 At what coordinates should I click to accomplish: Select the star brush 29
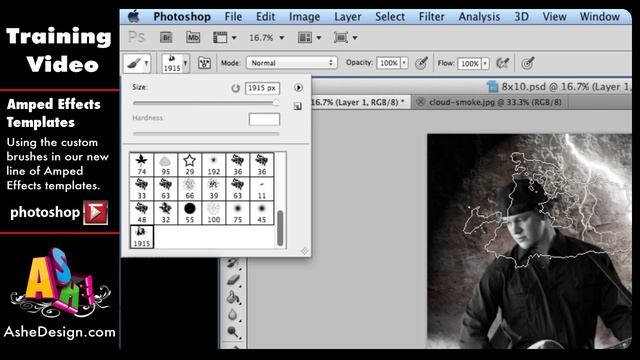[x=189, y=164]
